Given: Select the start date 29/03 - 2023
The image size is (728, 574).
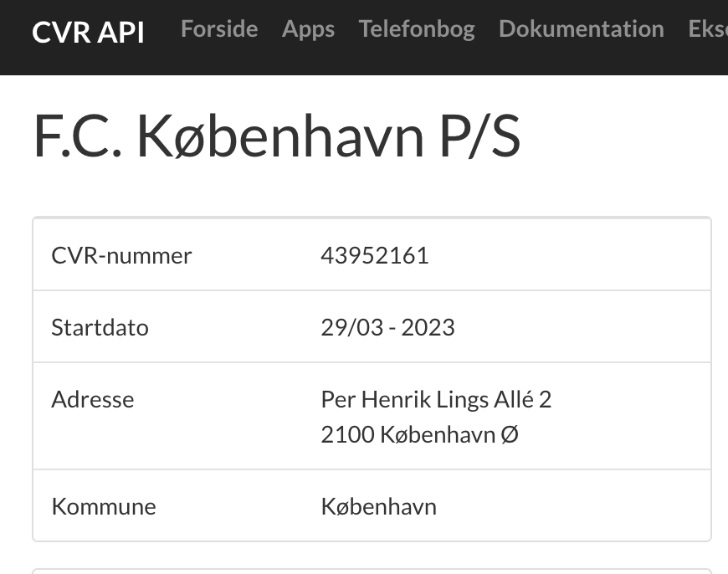Looking at the screenshot, I should 387,327.
